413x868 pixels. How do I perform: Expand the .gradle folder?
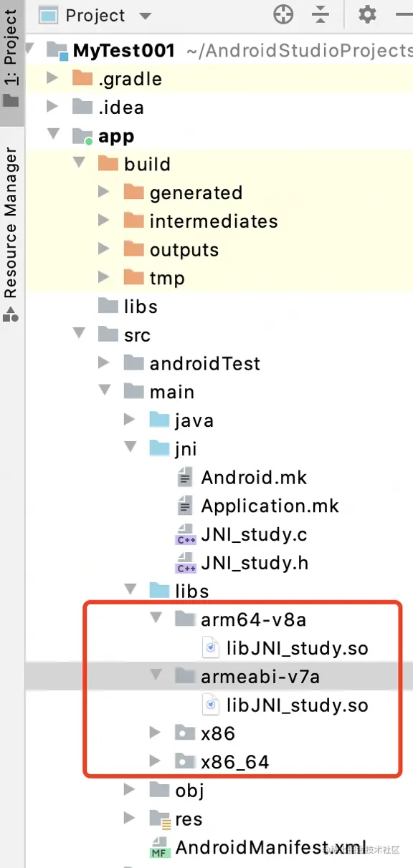coord(52,79)
